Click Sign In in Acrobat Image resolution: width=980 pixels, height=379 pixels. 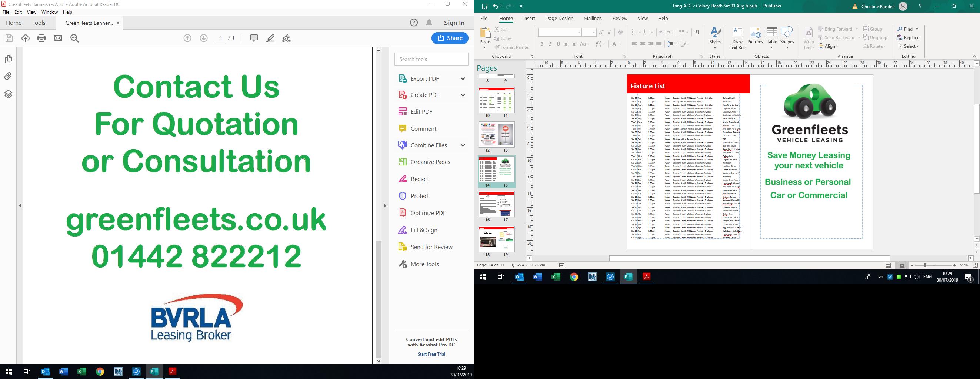454,23
